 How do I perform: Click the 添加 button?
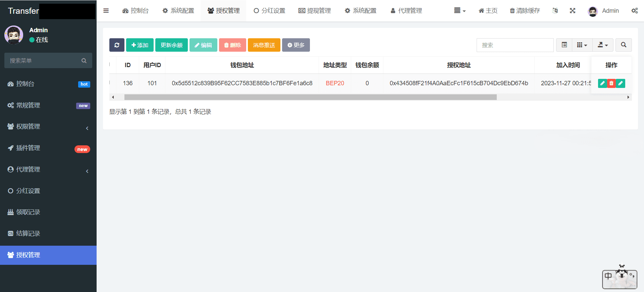pyautogui.click(x=140, y=45)
